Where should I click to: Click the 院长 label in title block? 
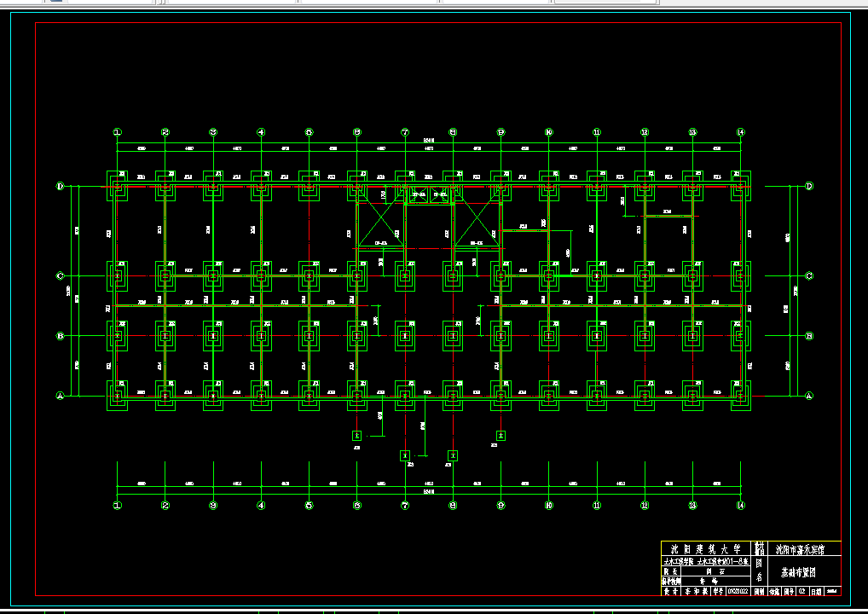[670, 571]
